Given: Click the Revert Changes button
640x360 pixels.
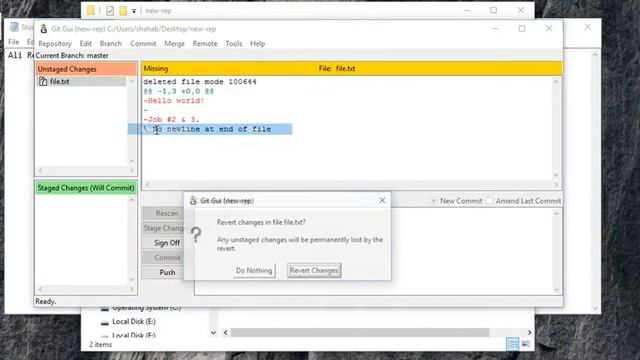Looking at the screenshot, I should [x=314, y=271].
